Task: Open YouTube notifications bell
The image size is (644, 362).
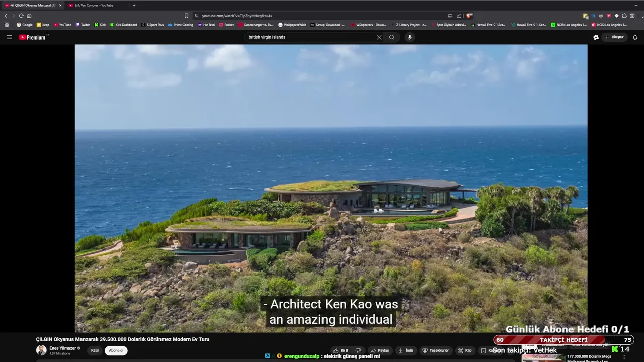Action: 635,37
